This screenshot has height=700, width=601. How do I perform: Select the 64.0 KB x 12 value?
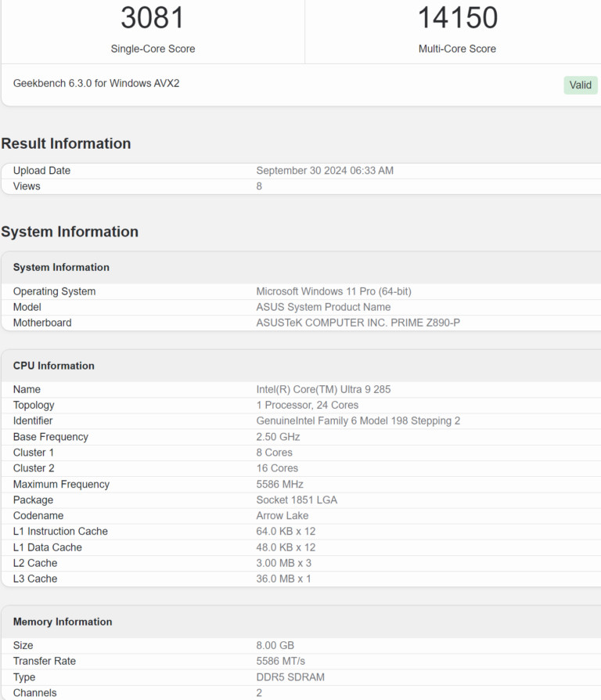[286, 531]
